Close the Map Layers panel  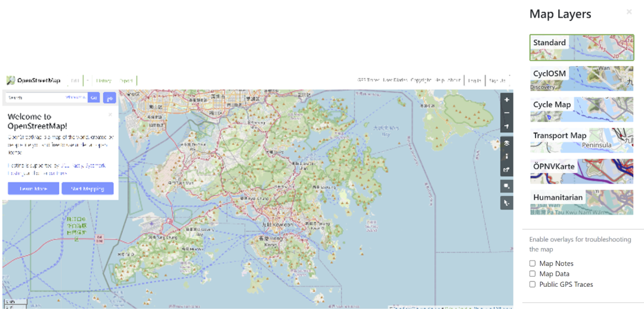click(x=629, y=12)
